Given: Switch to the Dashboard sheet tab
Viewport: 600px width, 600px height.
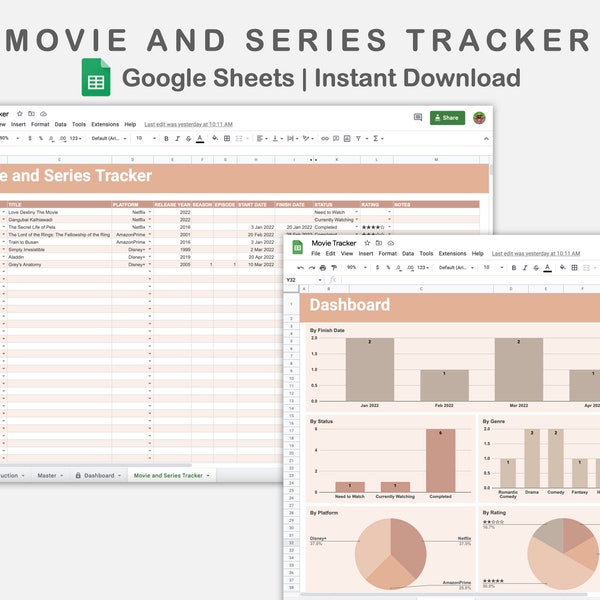Looking at the screenshot, I should 99,475.
